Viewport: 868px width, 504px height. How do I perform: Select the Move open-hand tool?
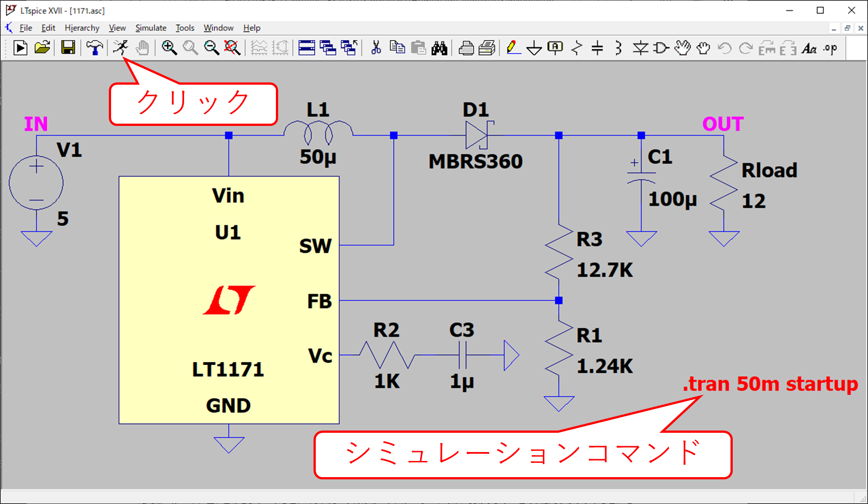click(683, 47)
